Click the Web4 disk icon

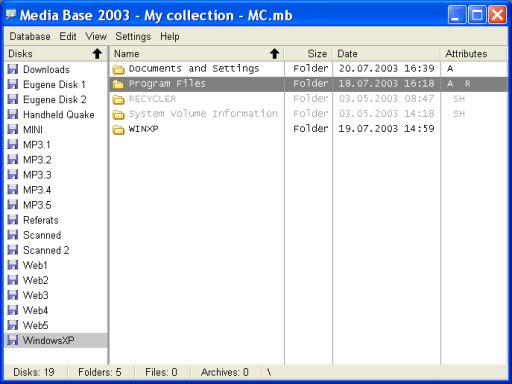[x=13, y=310]
